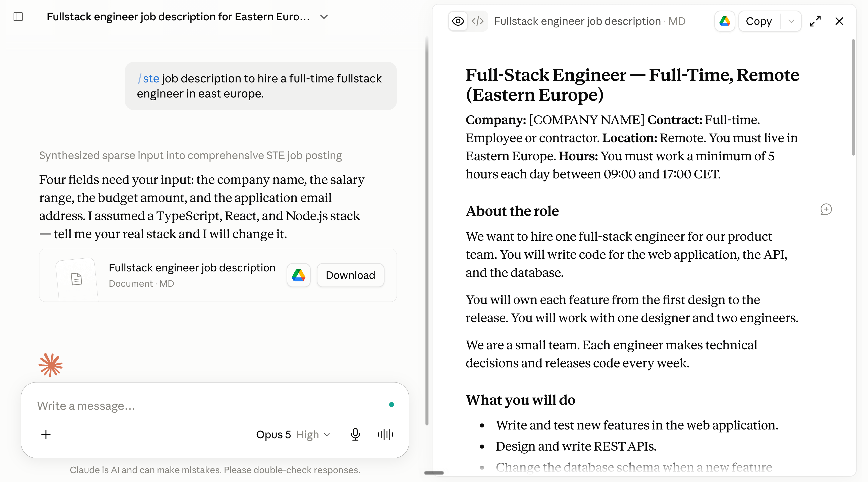The width and height of the screenshot is (868, 482).
Task: Copy the job description document
Action: coord(759,21)
